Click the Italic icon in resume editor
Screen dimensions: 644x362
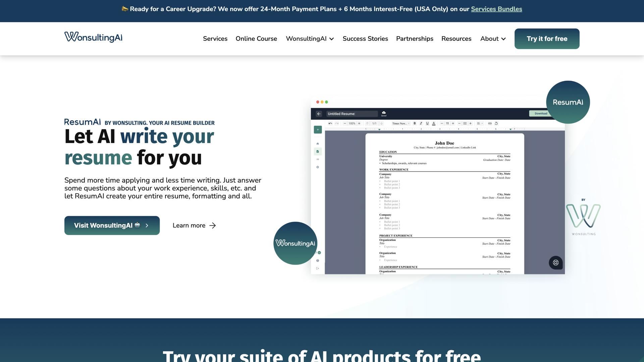coord(421,123)
